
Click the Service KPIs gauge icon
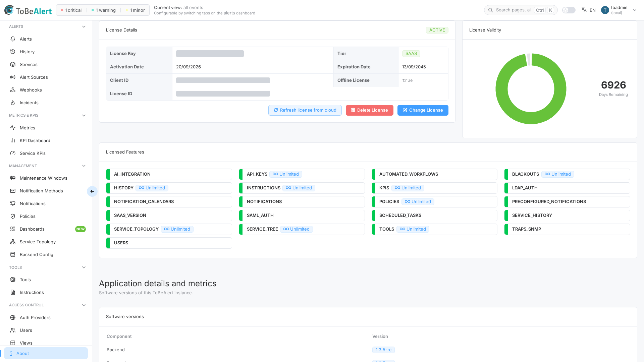[13, 153]
